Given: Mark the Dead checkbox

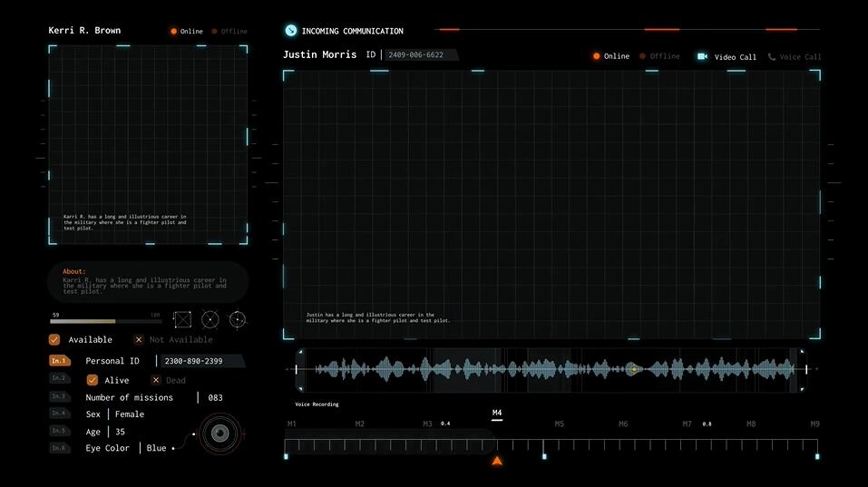Looking at the screenshot, I should 156,380.
